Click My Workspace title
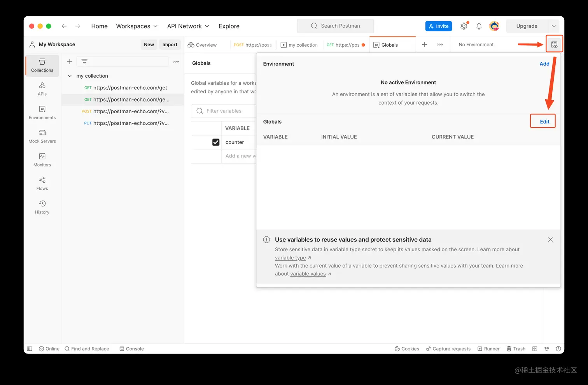 (57, 44)
